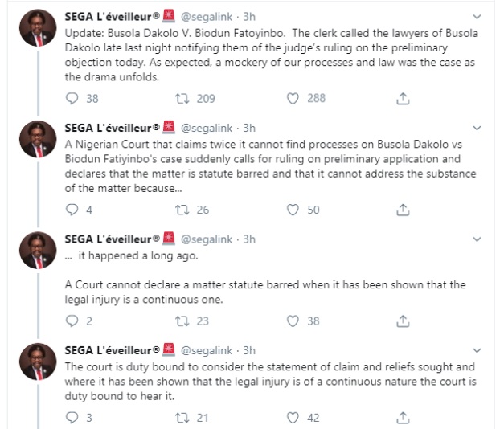The image size is (504, 429).
Task: Like the tweet with 38 likes
Action: 293,321
